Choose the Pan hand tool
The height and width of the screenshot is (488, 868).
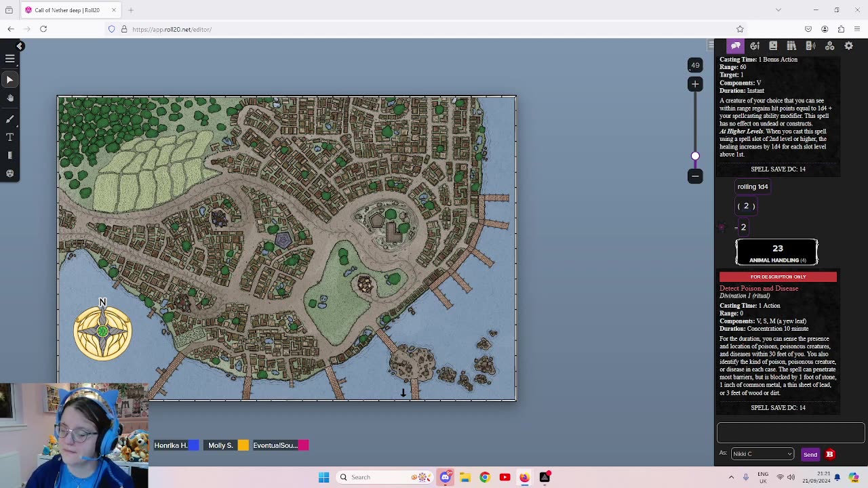pos(10,98)
